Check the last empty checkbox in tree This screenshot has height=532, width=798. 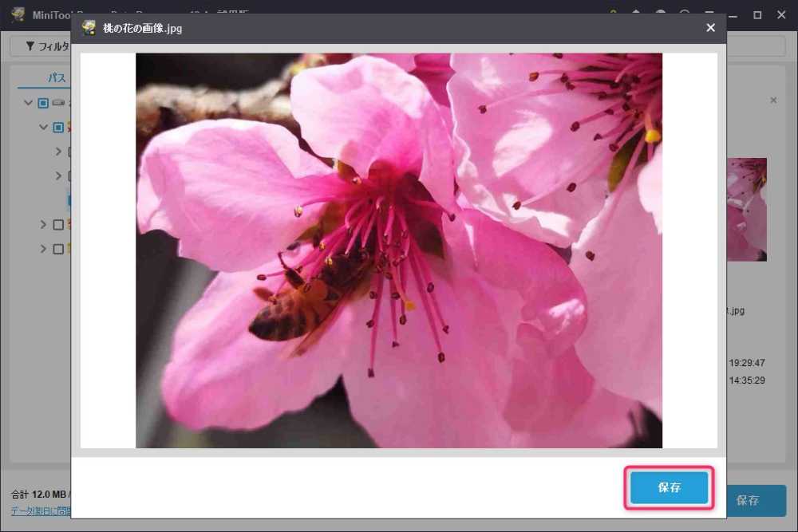(x=58, y=249)
